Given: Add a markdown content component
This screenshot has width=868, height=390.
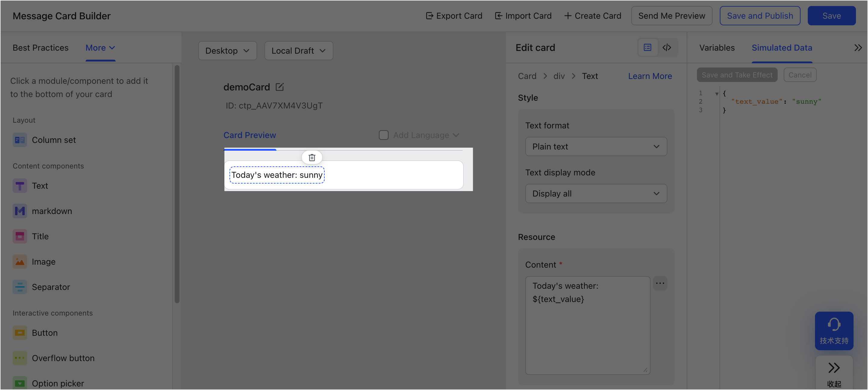Looking at the screenshot, I should click(x=42, y=211).
